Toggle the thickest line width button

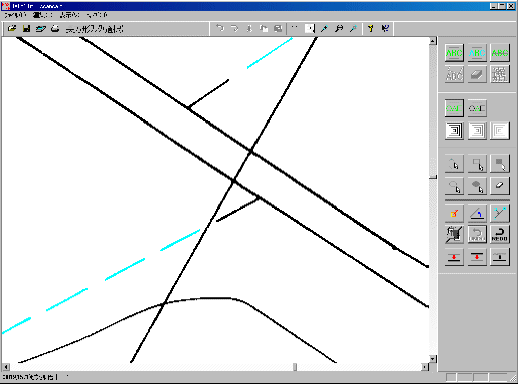click(x=454, y=130)
